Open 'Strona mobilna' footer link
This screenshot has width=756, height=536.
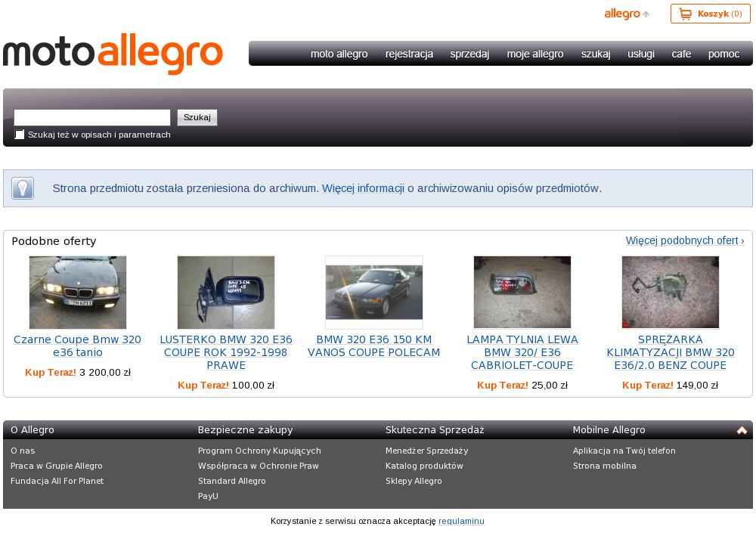click(605, 466)
